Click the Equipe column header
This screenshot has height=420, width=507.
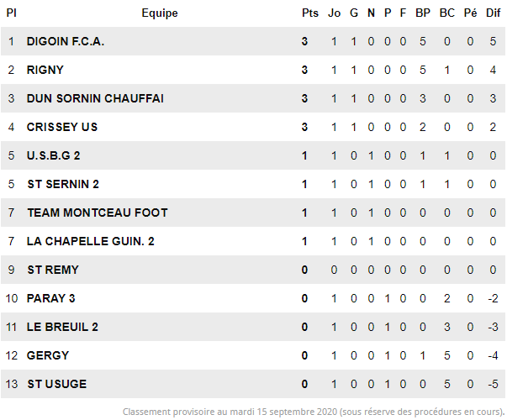[160, 13]
